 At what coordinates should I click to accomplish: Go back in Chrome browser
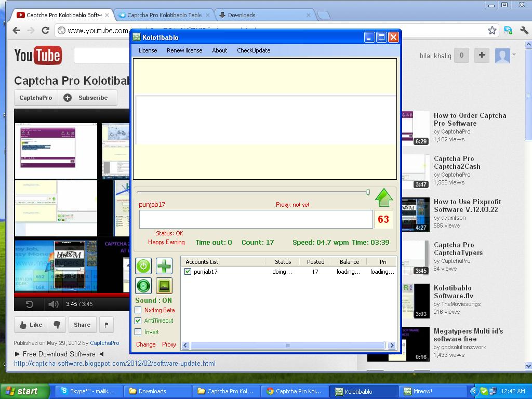tap(16, 31)
